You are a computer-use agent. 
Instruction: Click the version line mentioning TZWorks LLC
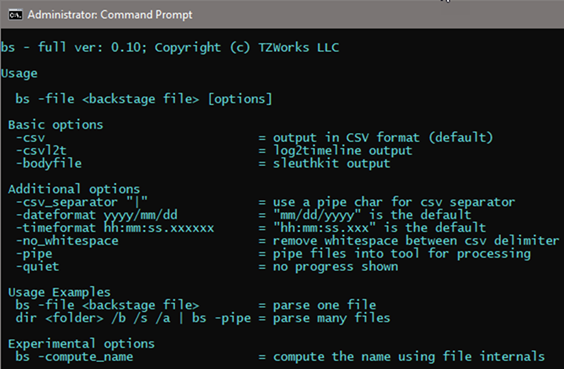[170, 47]
